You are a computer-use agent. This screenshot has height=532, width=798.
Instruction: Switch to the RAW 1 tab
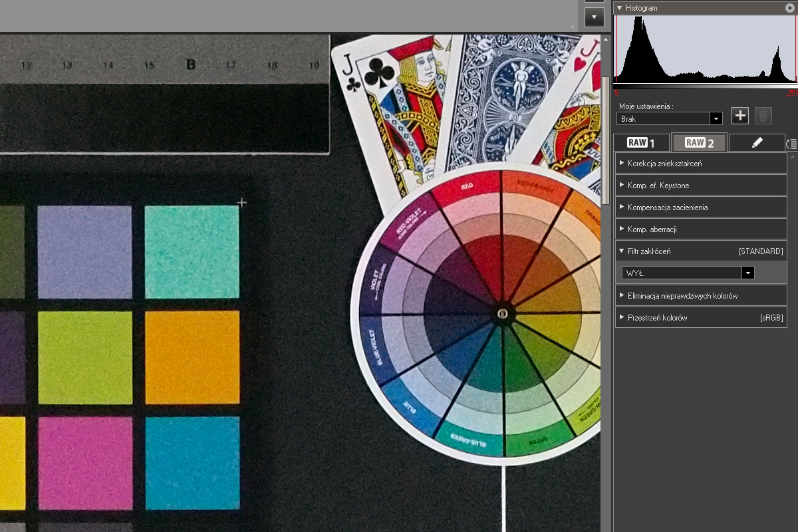(641, 142)
